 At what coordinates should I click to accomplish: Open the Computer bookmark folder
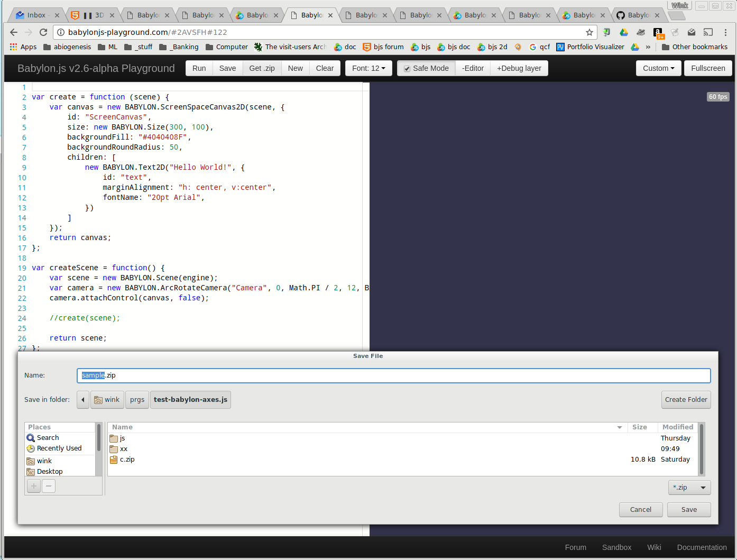[227, 47]
